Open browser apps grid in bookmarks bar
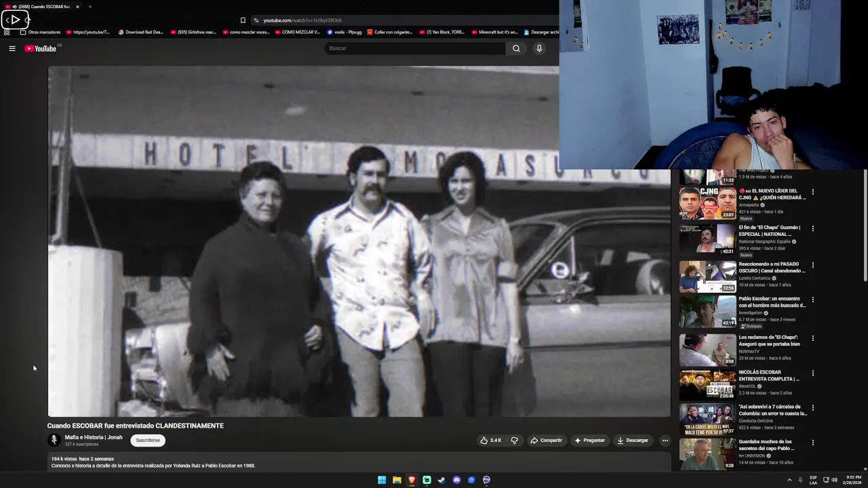The height and width of the screenshot is (488, 868). point(7,32)
